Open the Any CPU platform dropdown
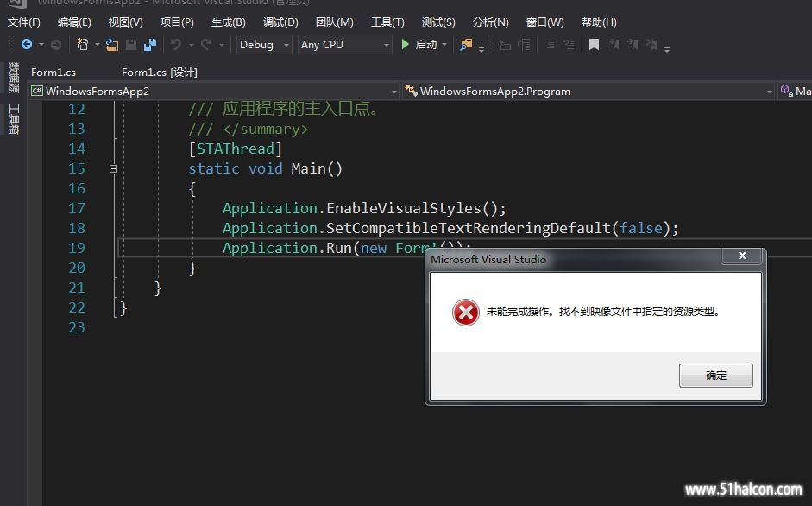This screenshot has width=812, height=506. 344,45
